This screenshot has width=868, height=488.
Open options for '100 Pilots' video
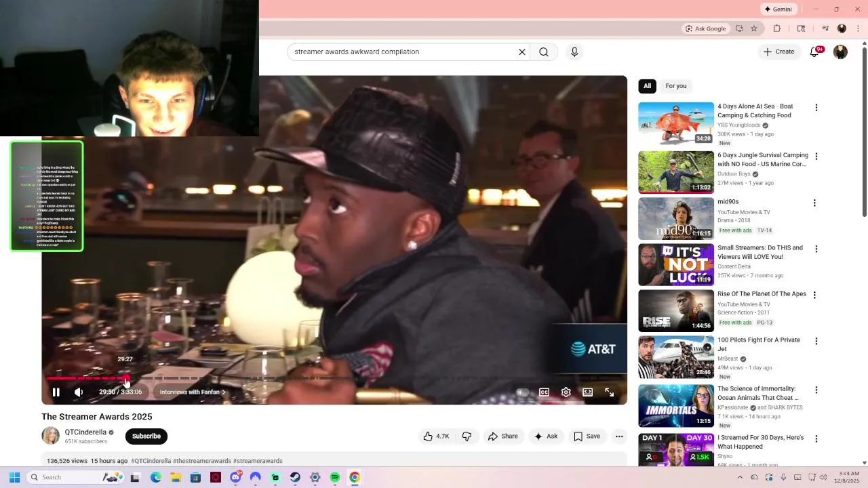coord(816,341)
